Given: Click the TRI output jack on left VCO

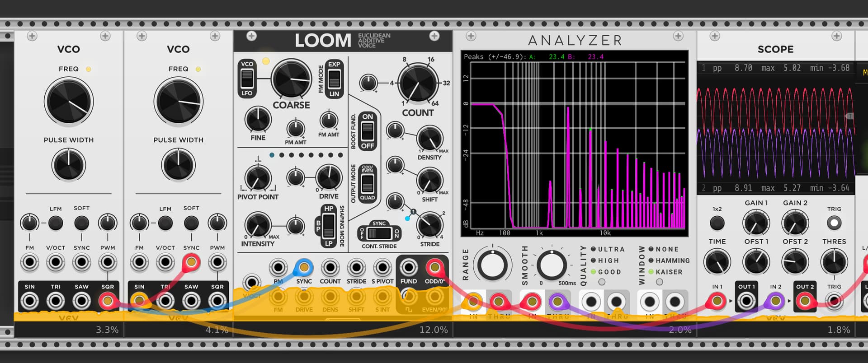Looking at the screenshot, I should point(56,301).
